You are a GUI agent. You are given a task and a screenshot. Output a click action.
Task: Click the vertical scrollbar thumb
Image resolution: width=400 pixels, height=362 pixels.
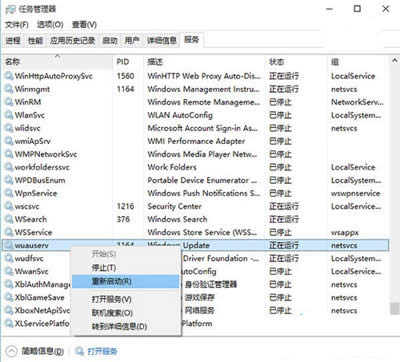pos(395,308)
